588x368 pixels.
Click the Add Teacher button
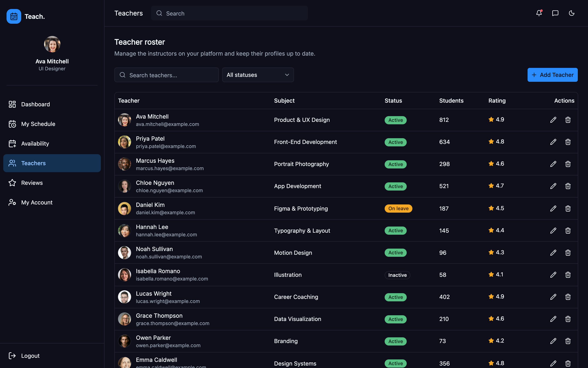[552, 75]
